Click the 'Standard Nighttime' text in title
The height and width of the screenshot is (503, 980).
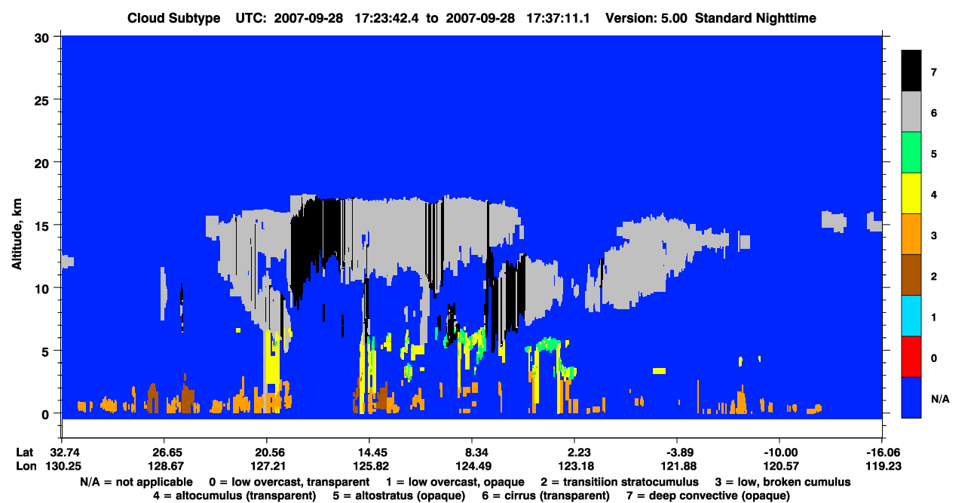pyautogui.click(x=755, y=18)
